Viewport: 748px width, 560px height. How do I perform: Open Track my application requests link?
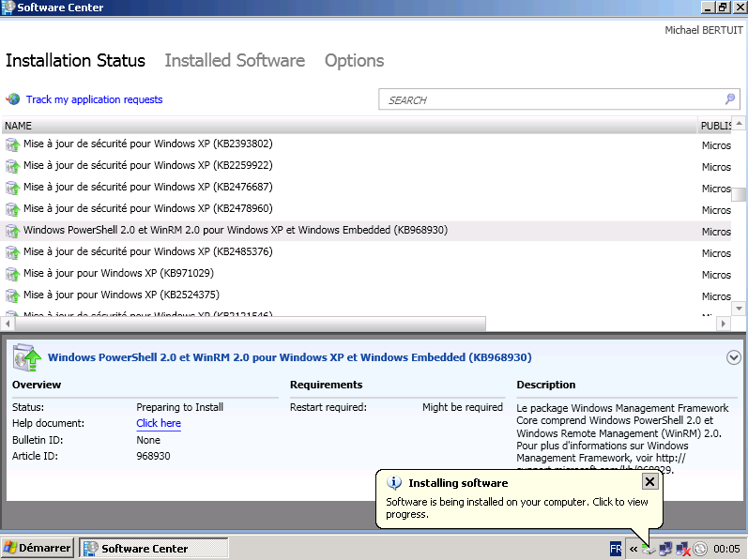point(94,99)
